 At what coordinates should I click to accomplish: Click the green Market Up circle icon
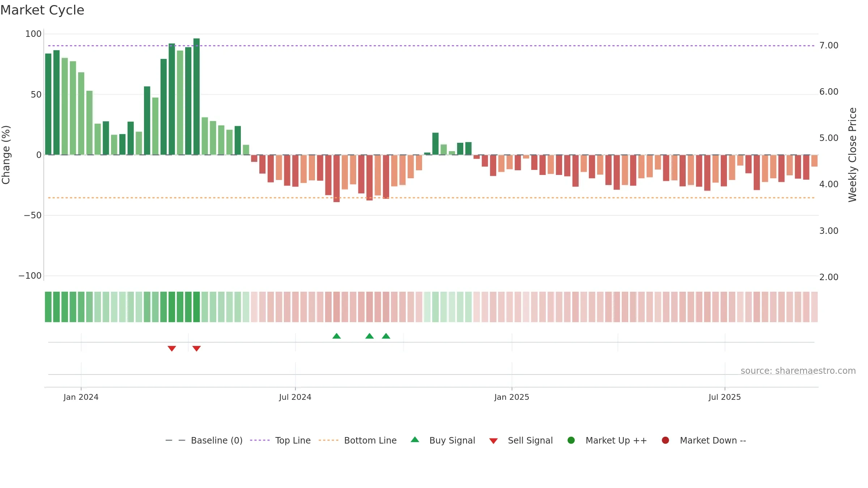point(571,440)
